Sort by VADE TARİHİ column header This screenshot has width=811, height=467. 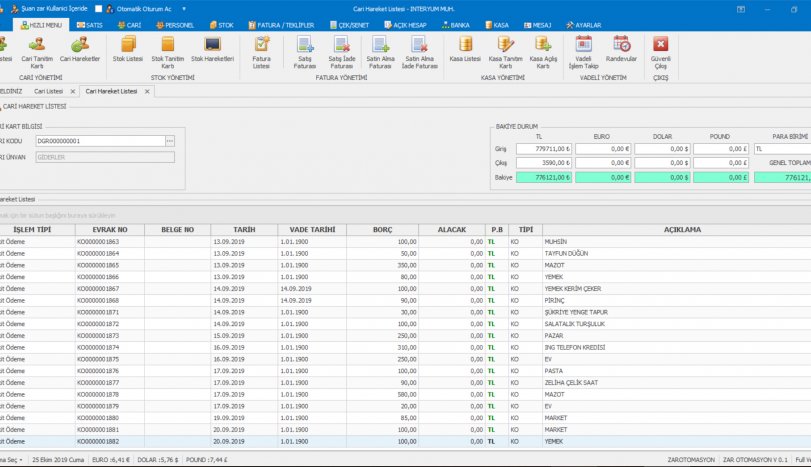click(312, 230)
